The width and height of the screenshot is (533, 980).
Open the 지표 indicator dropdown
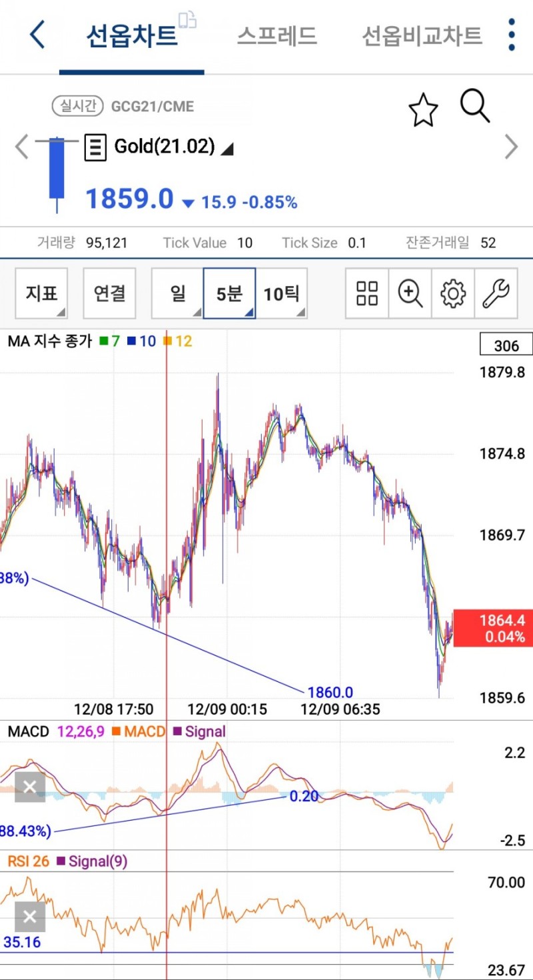click(x=42, y=293)
